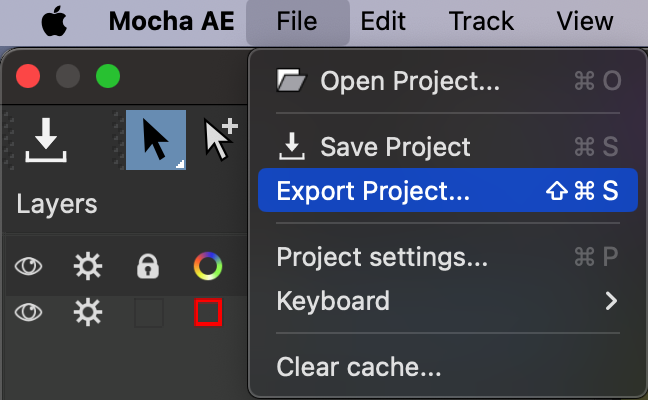Screen dimensions: 648x400
Task: Toggle the lock checkbox on the layer row
Action: pyautogui.click(x=148, y=313)
